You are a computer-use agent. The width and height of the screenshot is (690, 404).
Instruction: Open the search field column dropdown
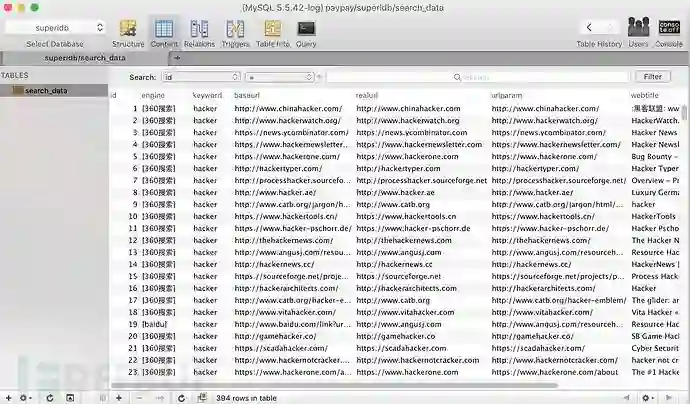click(201, 77)
